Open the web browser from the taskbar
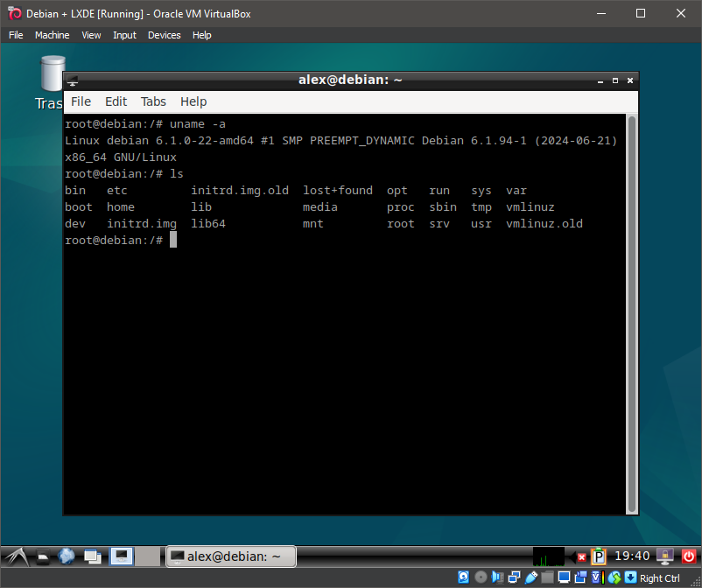Screen dimensions: 702x588 pos(67,556)
